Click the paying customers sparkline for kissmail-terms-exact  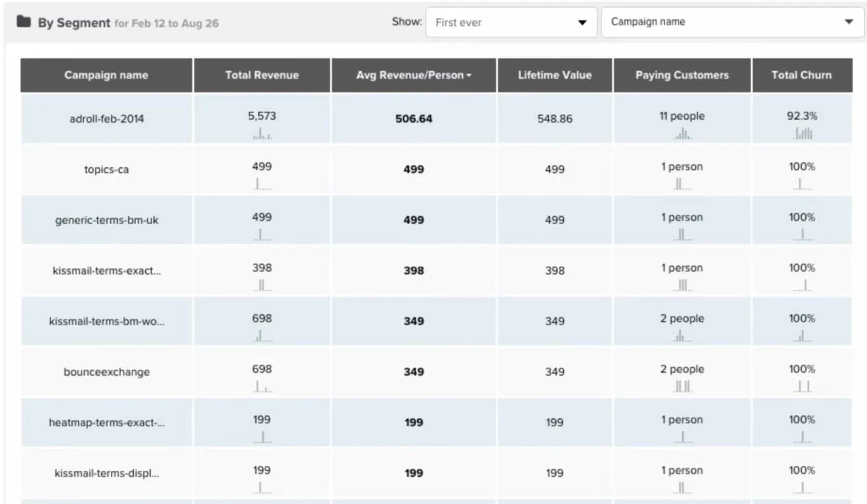tap(682, 286)
